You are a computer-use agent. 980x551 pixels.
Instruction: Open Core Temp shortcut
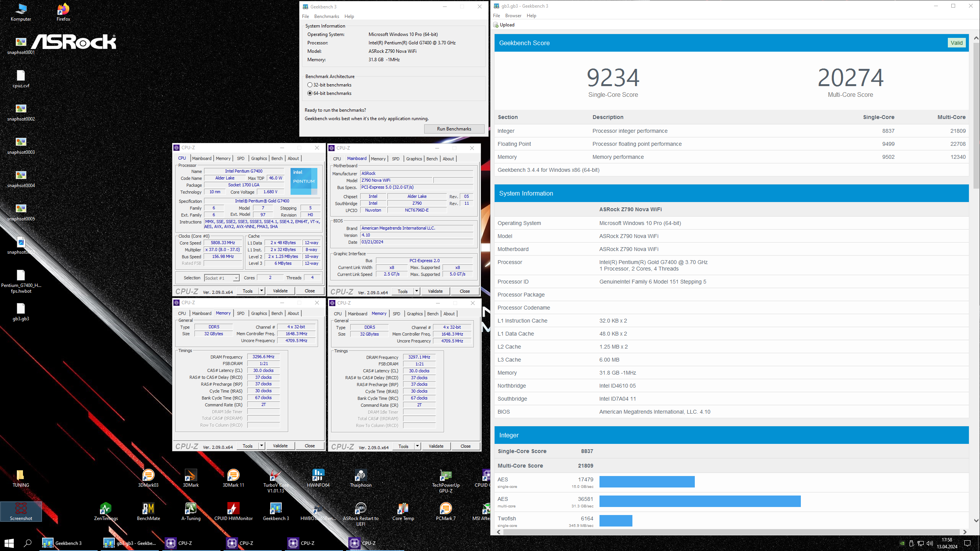tap(403, 512)
